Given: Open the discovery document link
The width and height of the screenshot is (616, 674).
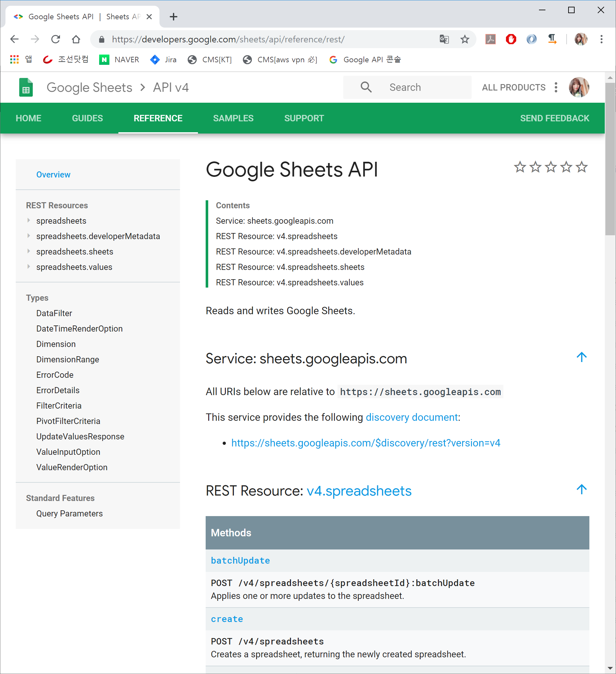Looking at the screenshot, I should tap(411, 417).
